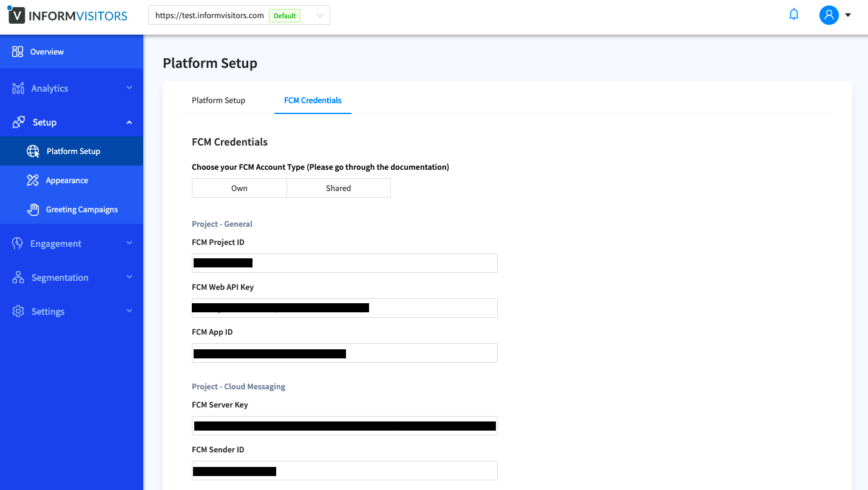This screenshot has height=490, width=868.
Task: Click the Setup plug icon
Action: [x=19, y=122]
